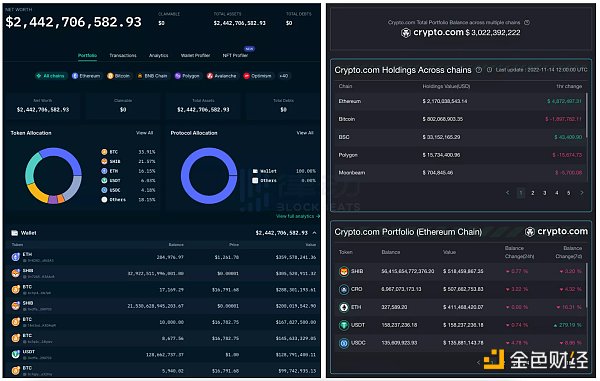Click the USDC icon in Crypto.com Portfolio table

344,343
